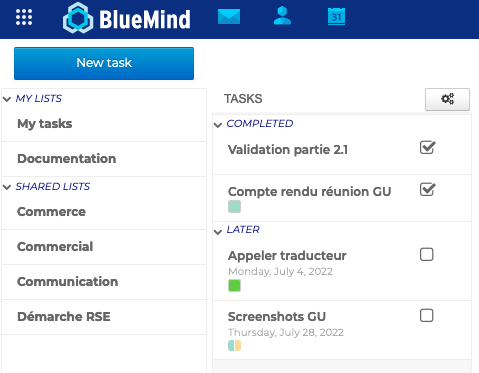Click green tag swatch under Appeler traducteur
This screenshot has height=373, width=479.
tap(234, 286)
